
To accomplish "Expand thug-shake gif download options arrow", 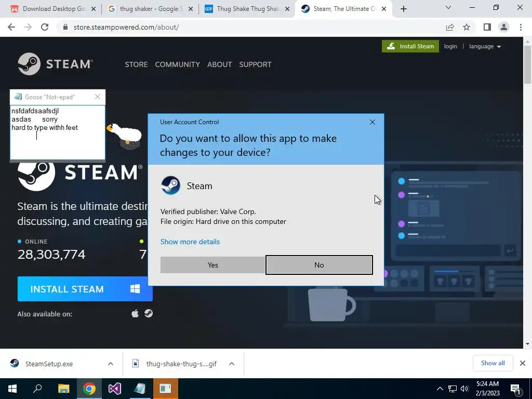I will [x=232, y=364].
